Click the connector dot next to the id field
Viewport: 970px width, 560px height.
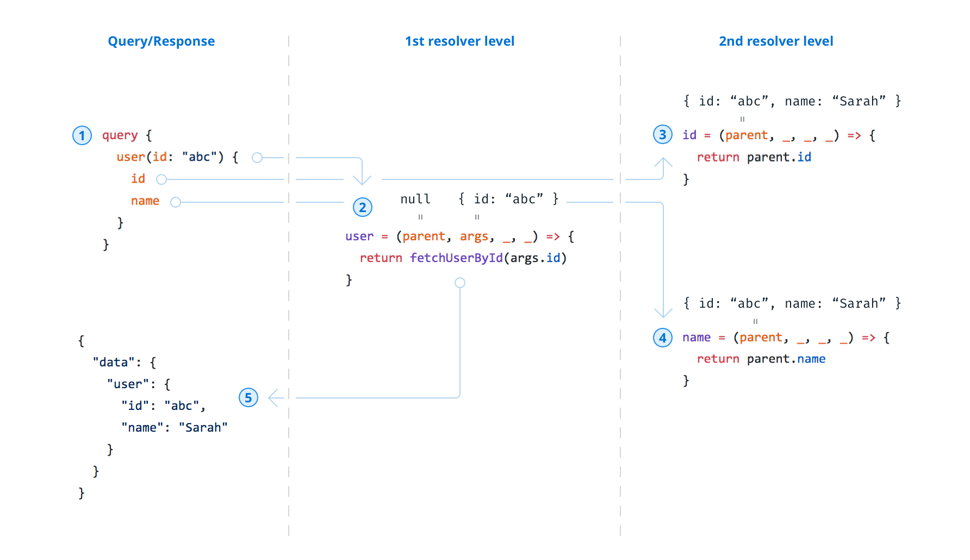pos(161,179)
